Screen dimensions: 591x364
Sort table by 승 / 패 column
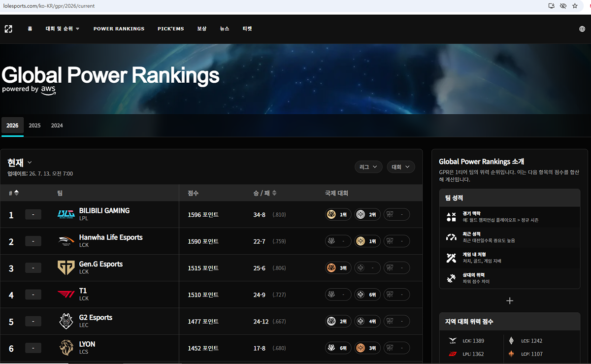point(265,193)
